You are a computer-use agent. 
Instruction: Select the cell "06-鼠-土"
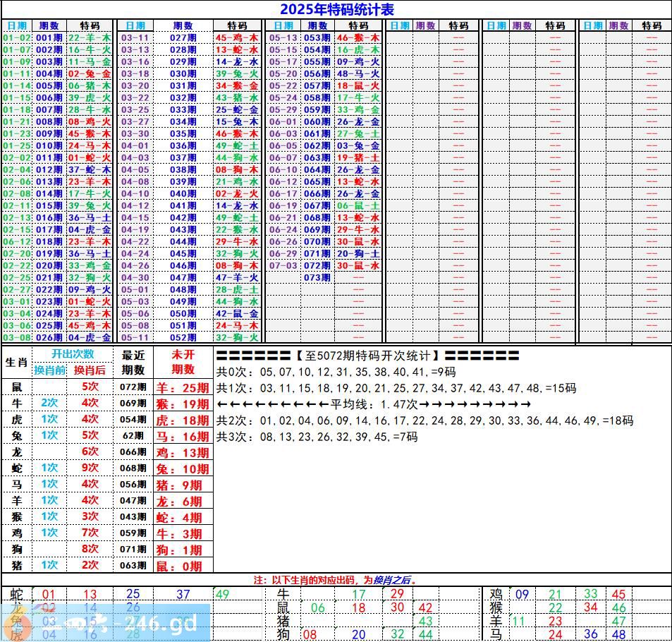tap(358, 206)
